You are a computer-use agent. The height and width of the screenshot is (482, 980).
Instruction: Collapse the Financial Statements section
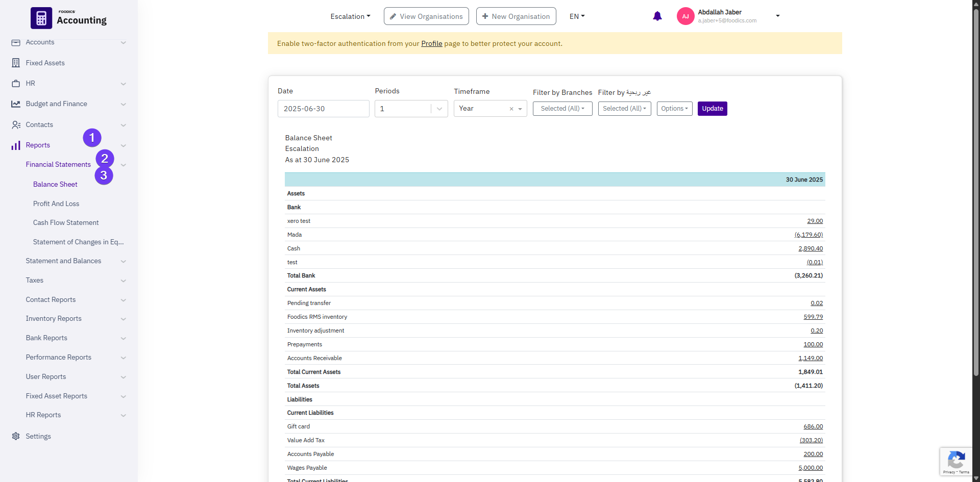tap(123, 165)
